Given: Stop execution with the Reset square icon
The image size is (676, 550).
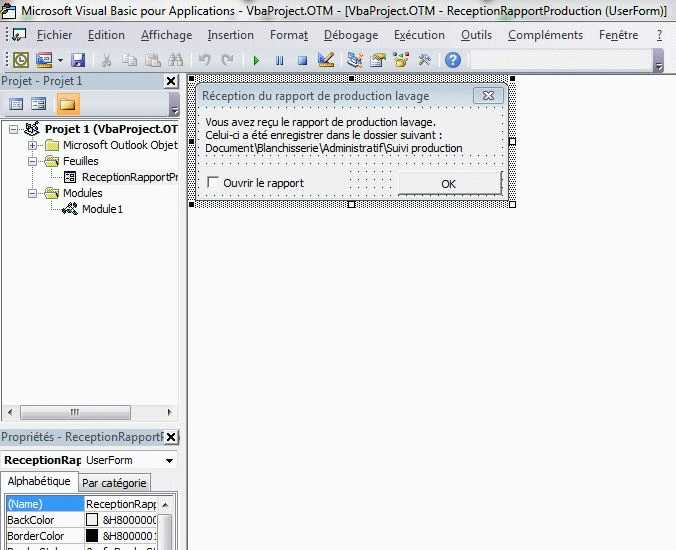Looking at the screenshot, I should 303,60.
